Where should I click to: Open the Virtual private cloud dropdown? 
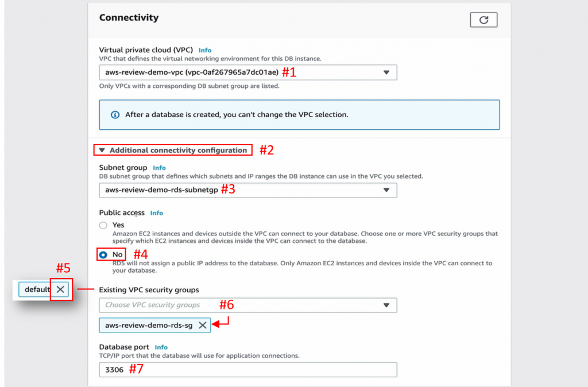pos(248,72)
